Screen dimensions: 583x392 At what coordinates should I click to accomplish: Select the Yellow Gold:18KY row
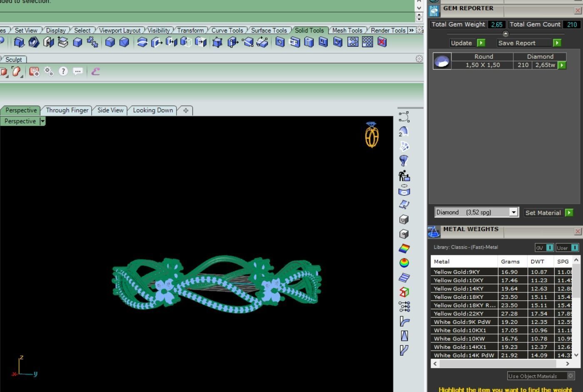point(501,297)
